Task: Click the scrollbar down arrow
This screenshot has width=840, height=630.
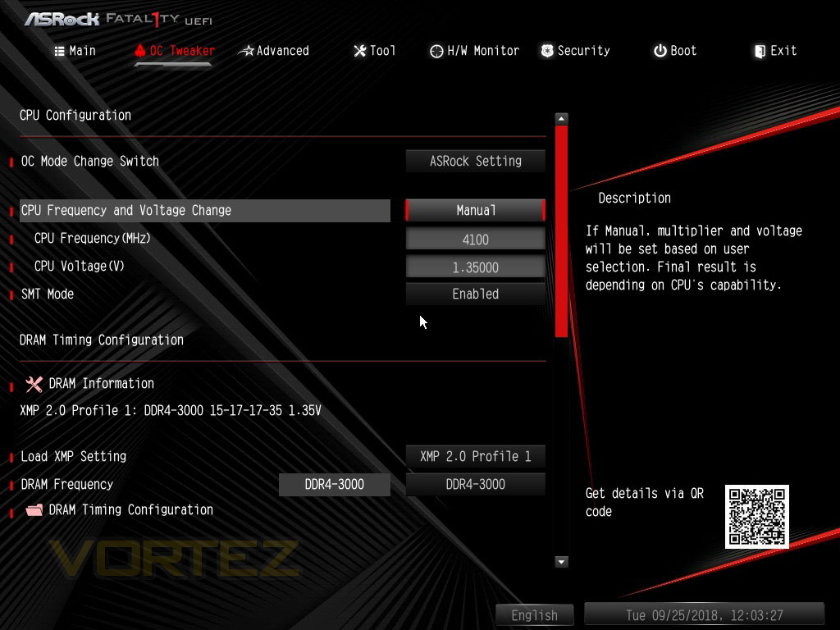Action: point(561,561)
